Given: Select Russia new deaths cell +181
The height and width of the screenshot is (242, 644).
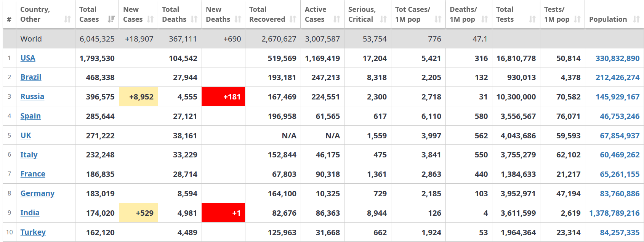Looking at the screenshot, I should 223,96.
